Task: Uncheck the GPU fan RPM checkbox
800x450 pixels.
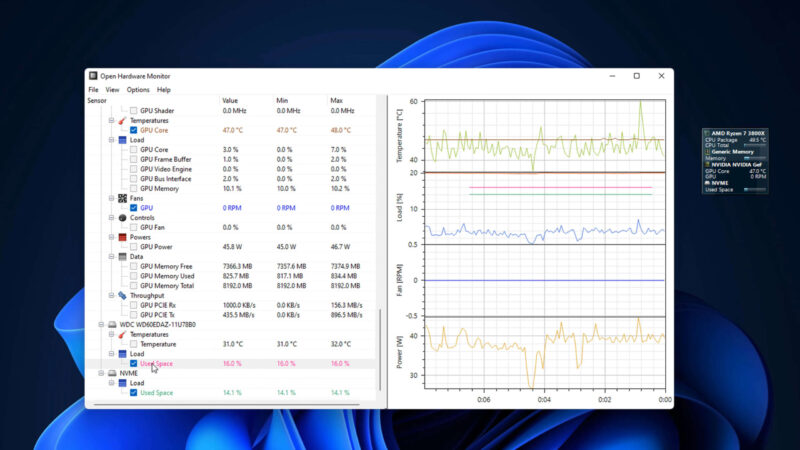Action: (x=134, y=208)
